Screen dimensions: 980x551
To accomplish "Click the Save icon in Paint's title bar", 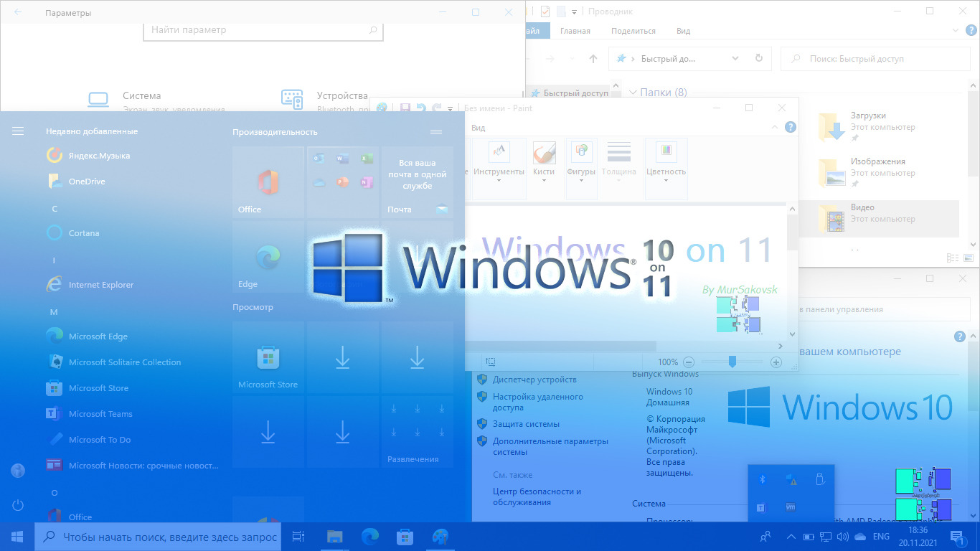I will (x=405, y=108).
